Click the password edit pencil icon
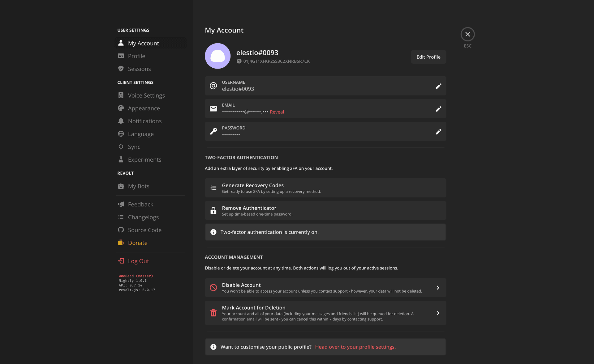Viewport: 594px width, 364px height. click(x=438, y=131)
